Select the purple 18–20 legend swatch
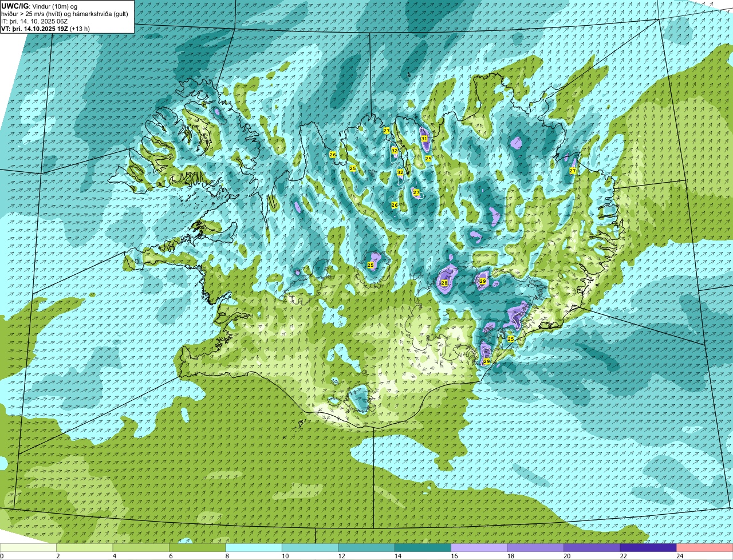Viewport: 733px width, 560px height. [536, 547]
